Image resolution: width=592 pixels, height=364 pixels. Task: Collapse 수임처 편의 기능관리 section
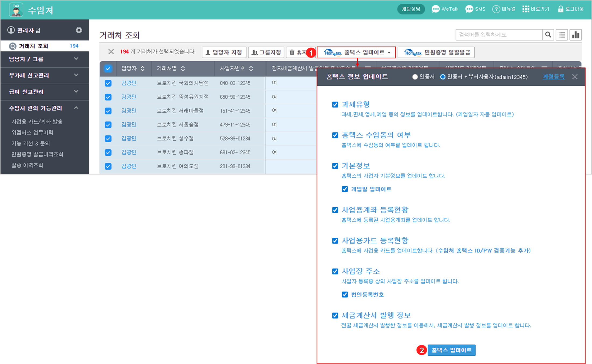(76, 108)
